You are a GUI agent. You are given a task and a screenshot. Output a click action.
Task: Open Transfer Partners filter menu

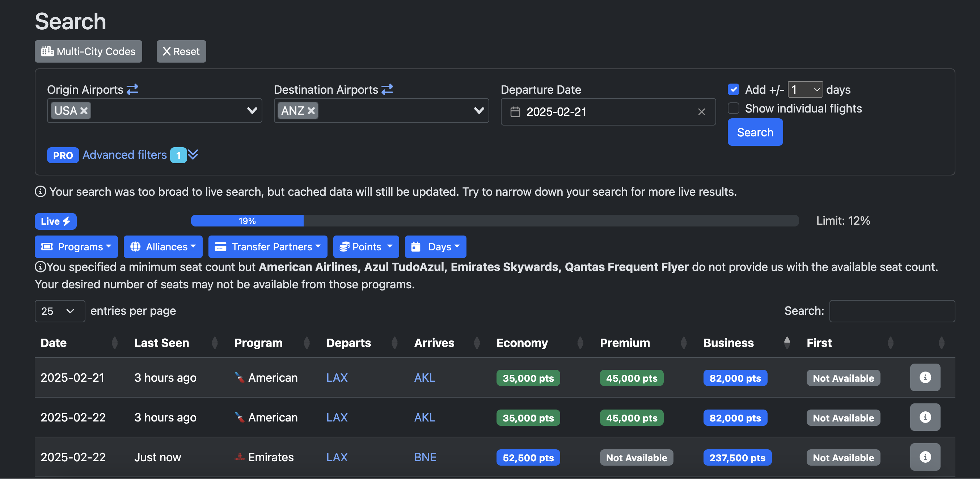point(267,246)
